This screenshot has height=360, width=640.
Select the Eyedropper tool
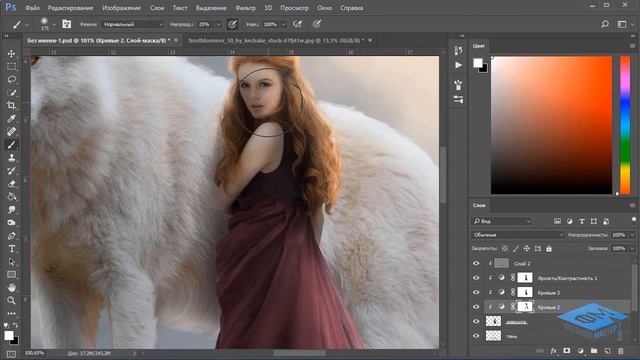pyautogui.click(x=11, y=118)
